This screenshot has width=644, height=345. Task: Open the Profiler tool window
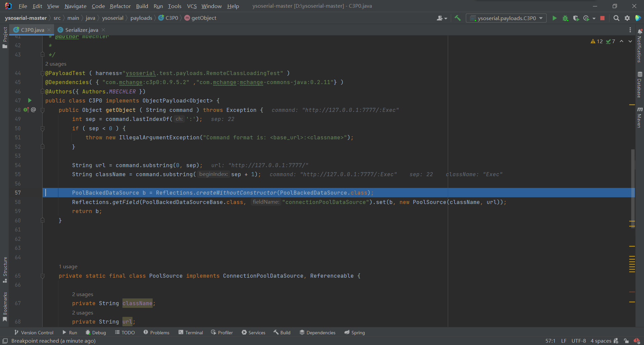[x=222, y=332]
